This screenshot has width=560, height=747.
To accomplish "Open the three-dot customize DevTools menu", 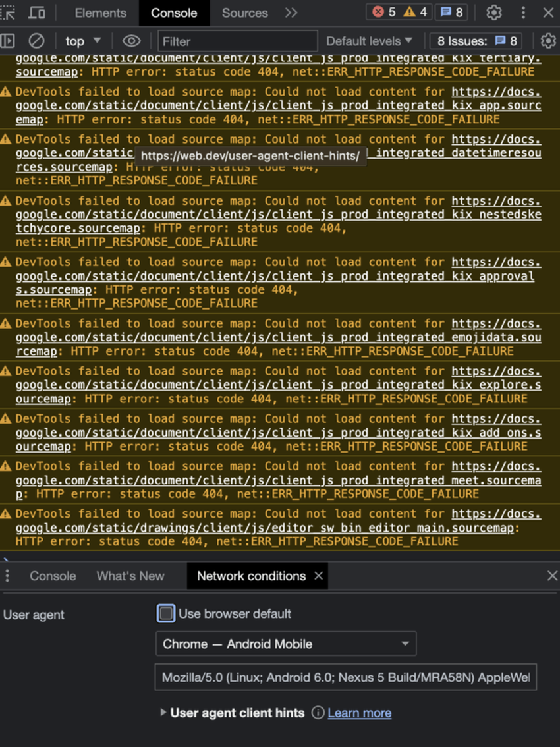I will [x=523, y=13].
